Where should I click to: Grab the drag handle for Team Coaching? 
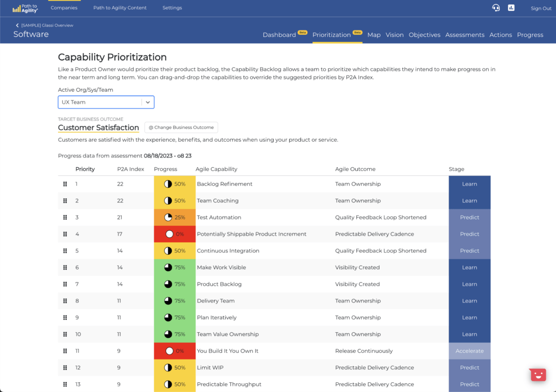click(x=65, y=200)
